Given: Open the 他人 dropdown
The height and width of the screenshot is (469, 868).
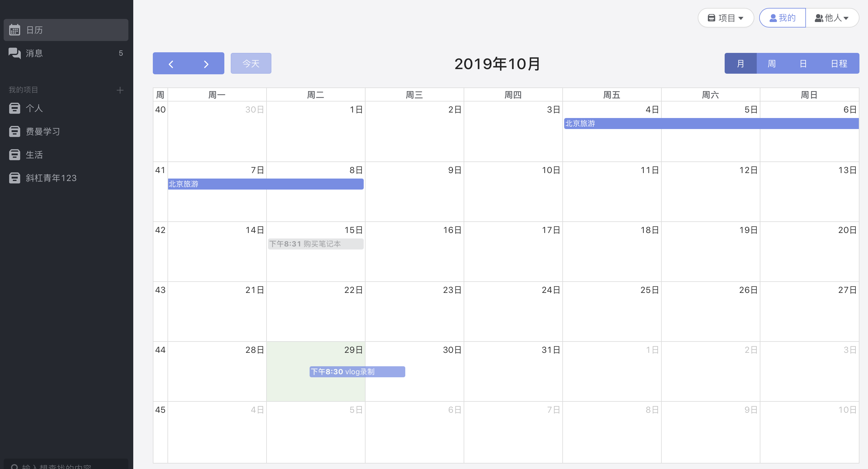Looking at the screenshot, I should [x=832, y=18].
